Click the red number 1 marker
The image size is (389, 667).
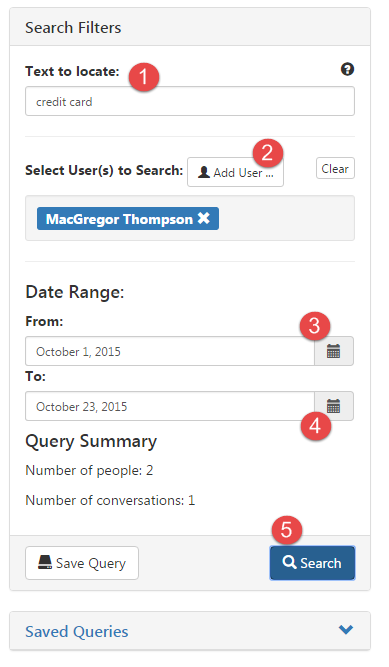tap(144, 77)
